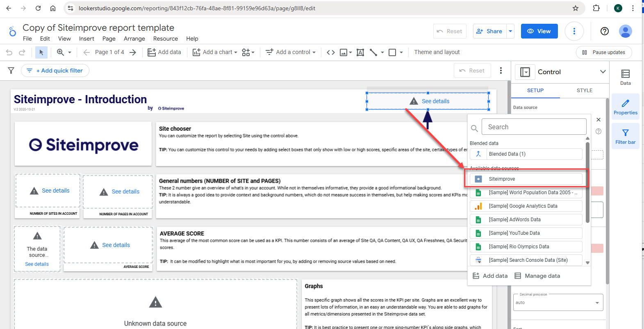Switch to the STYLE tab

coord(585,91)
